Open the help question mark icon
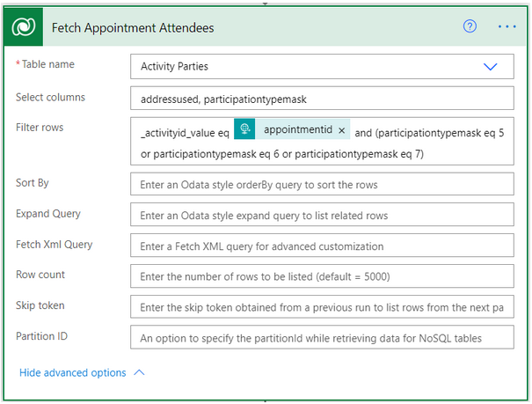 coord(470,26)
